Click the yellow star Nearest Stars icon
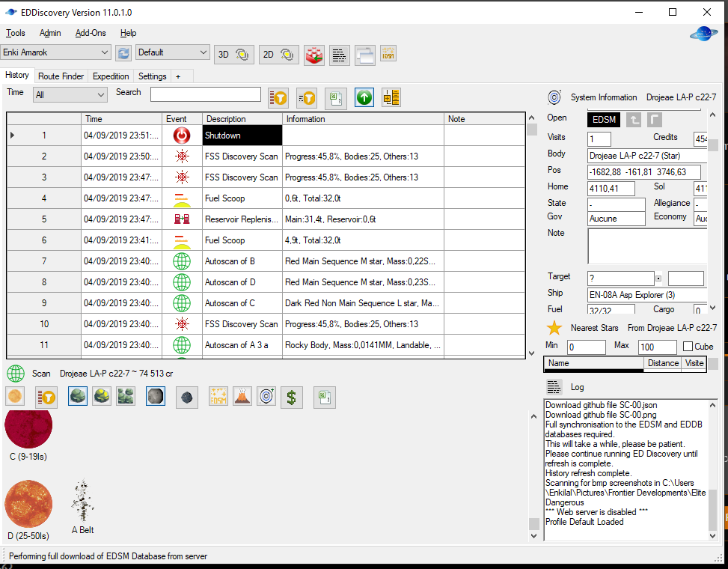This screenshot has width=728, height=569. coord(554,328)
